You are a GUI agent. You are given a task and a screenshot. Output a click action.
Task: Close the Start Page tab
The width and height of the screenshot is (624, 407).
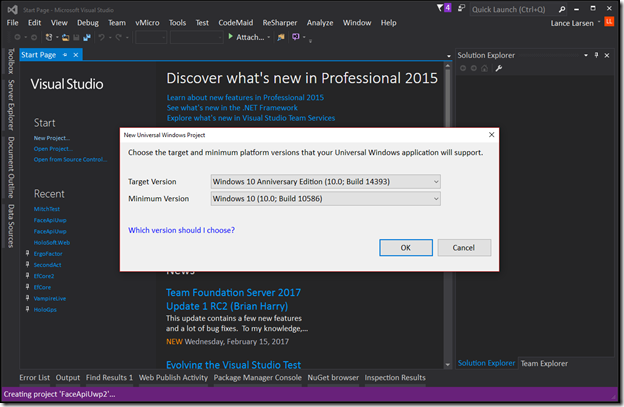tap(76, 55)
